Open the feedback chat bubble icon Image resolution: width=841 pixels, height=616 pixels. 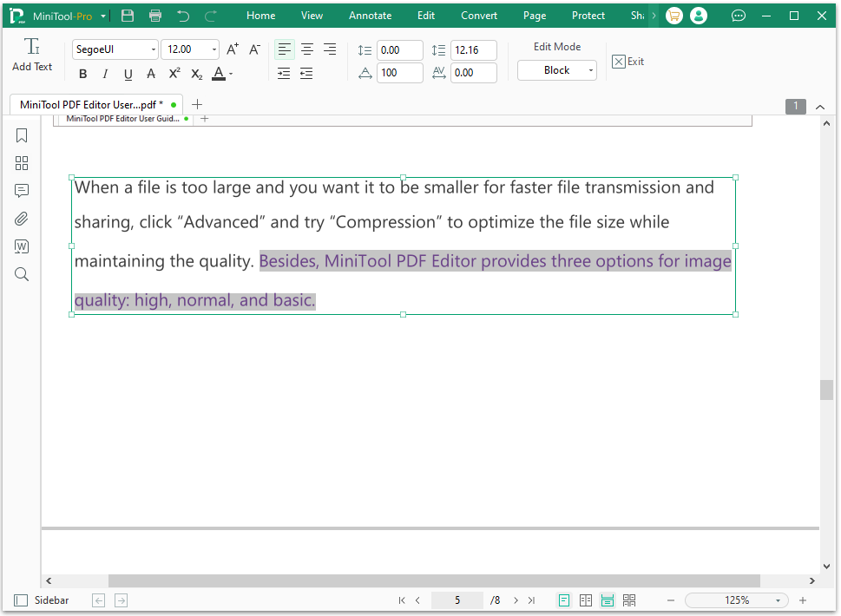coord(739,16)
